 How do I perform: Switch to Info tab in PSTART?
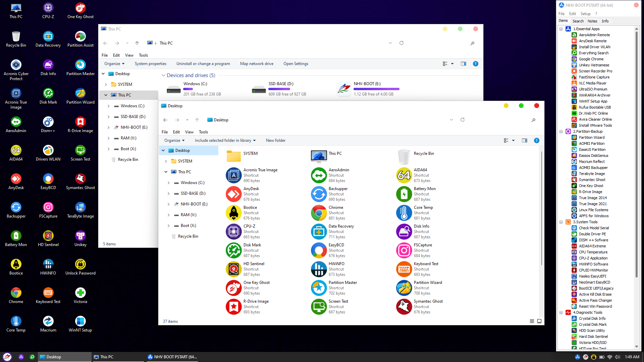click(x=605, y=21)
